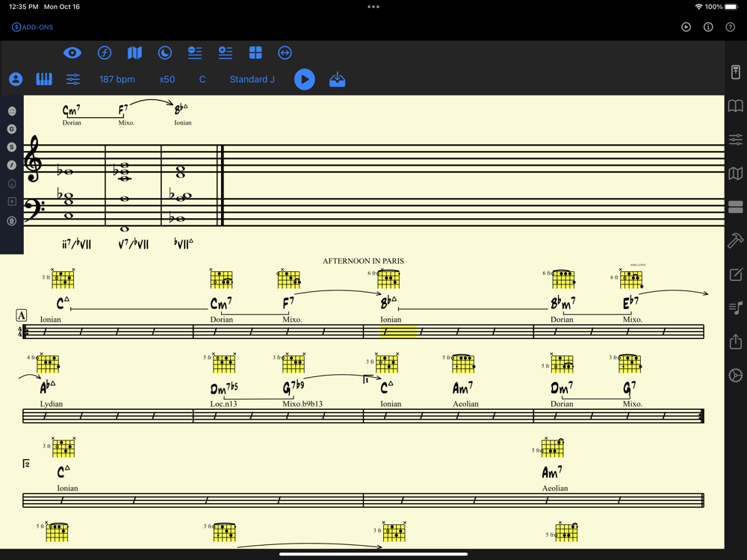Open the music note list icon in right sidebar
The width and height of the screenshot is (747, 560).
point(736,308)
